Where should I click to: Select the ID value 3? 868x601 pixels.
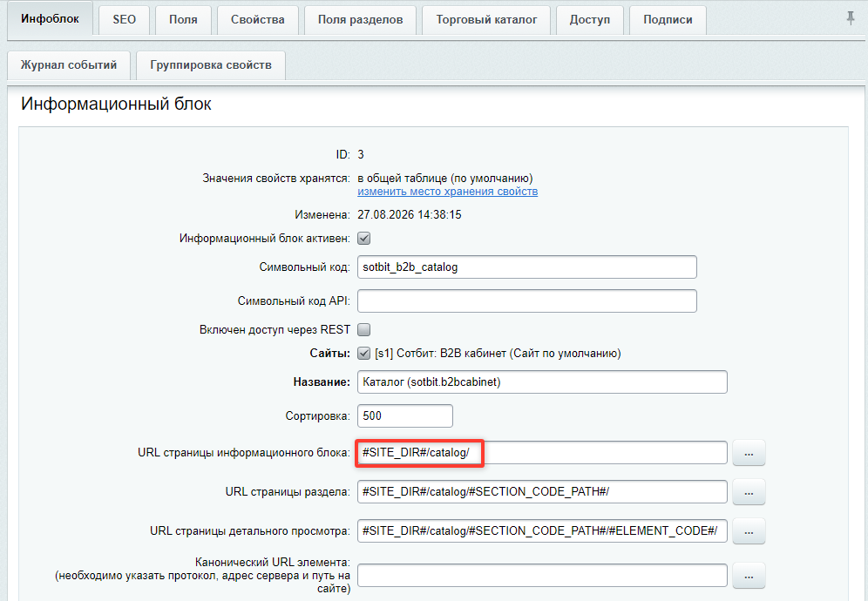pyautogui.click(x=361, y=154)
